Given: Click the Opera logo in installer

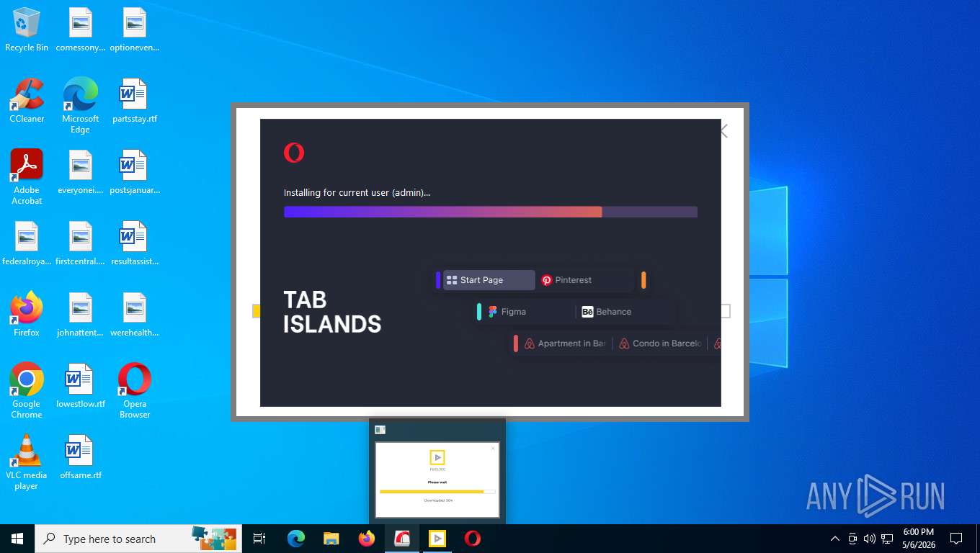Looking at the screenshot, I should tap(294, 153).
